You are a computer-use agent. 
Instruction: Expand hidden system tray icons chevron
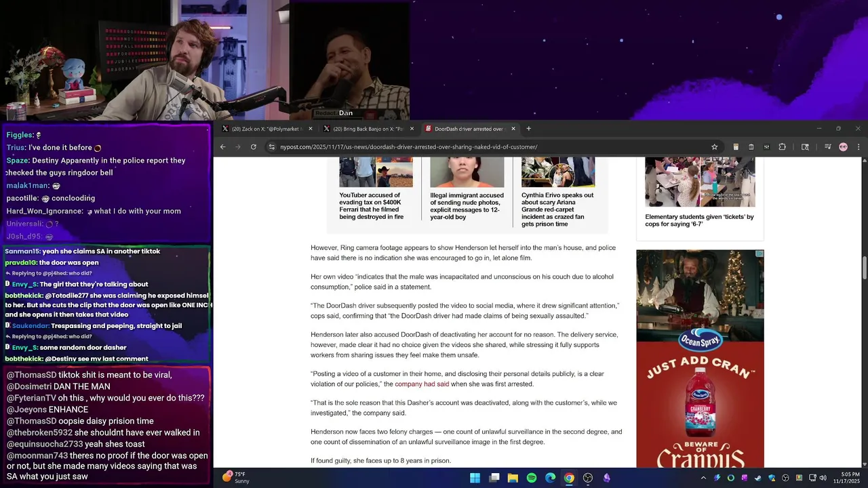(x=705, y=478)
